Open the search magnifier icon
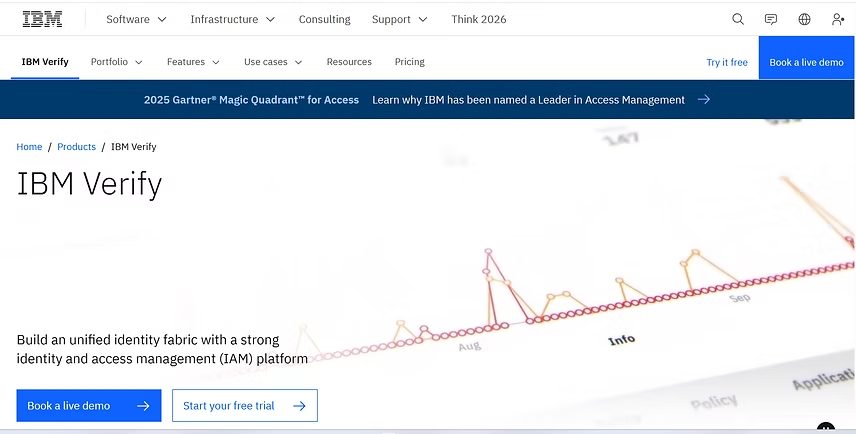 (738, 19)
